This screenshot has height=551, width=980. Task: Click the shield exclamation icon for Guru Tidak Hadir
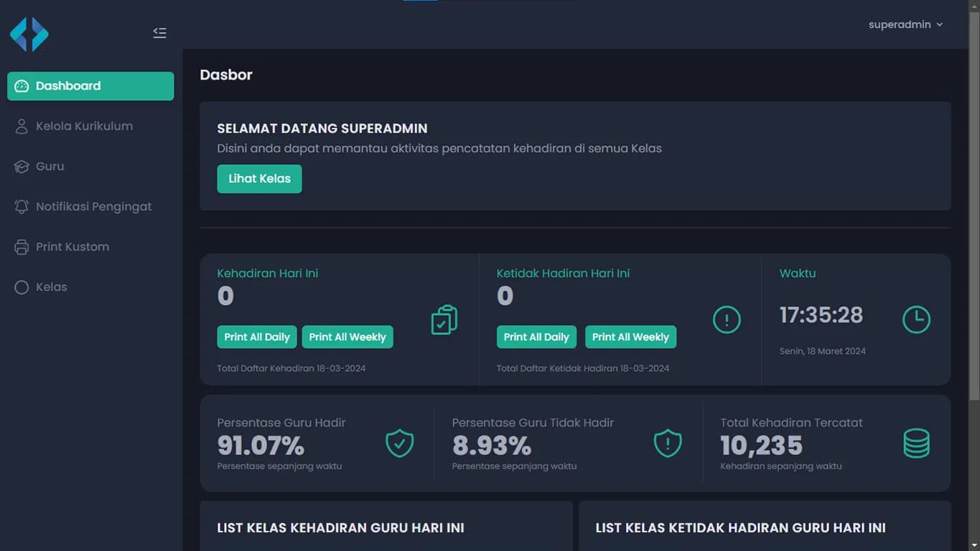(x=667, y=443)
